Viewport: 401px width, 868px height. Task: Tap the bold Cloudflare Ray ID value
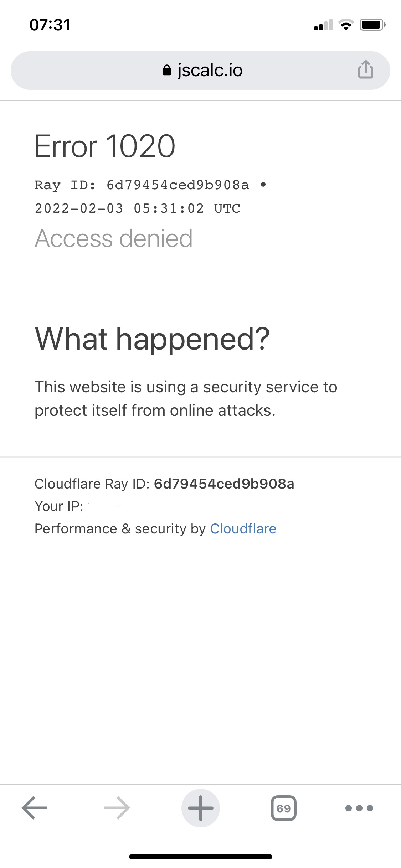point(224,484)
